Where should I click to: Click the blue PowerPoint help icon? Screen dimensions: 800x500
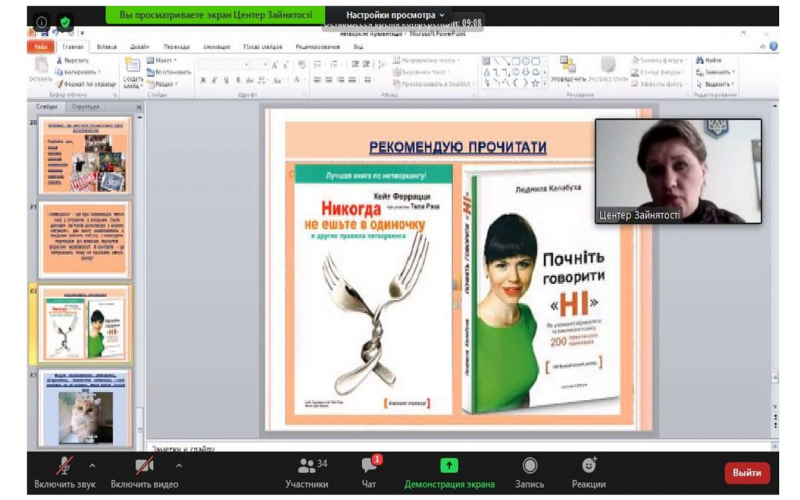773,46
